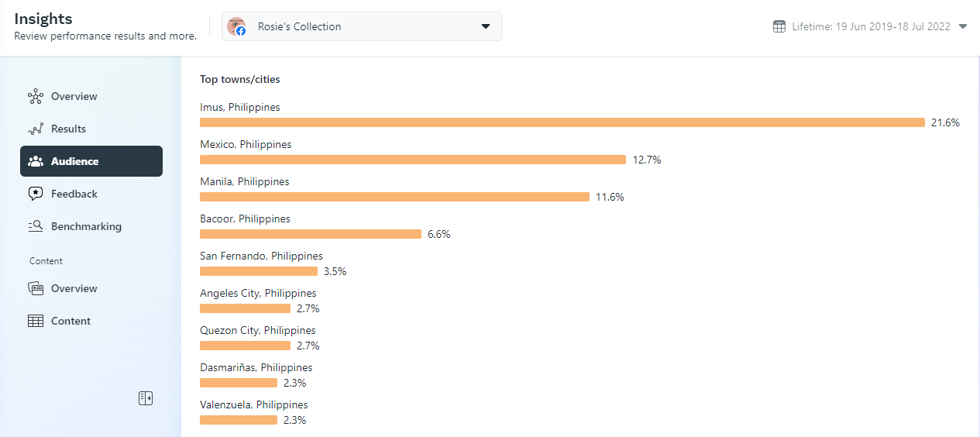Click the Feedback star bubble icon
980x437 pixels.
pos(35,194)
